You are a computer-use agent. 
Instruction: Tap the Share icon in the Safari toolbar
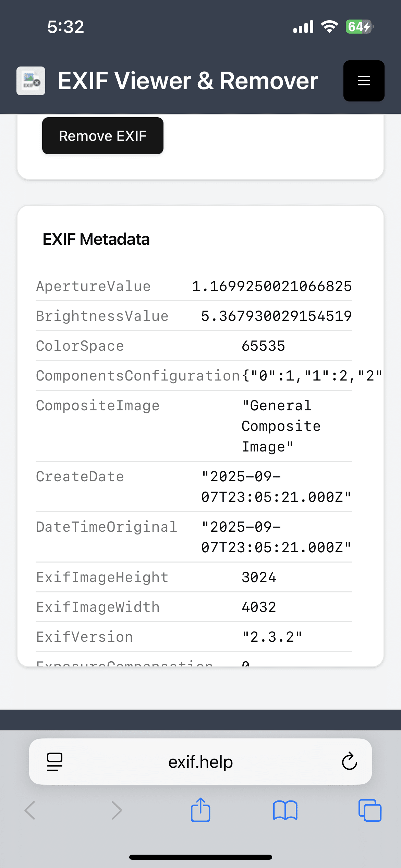pyautogui.click(x=200, y=810)
